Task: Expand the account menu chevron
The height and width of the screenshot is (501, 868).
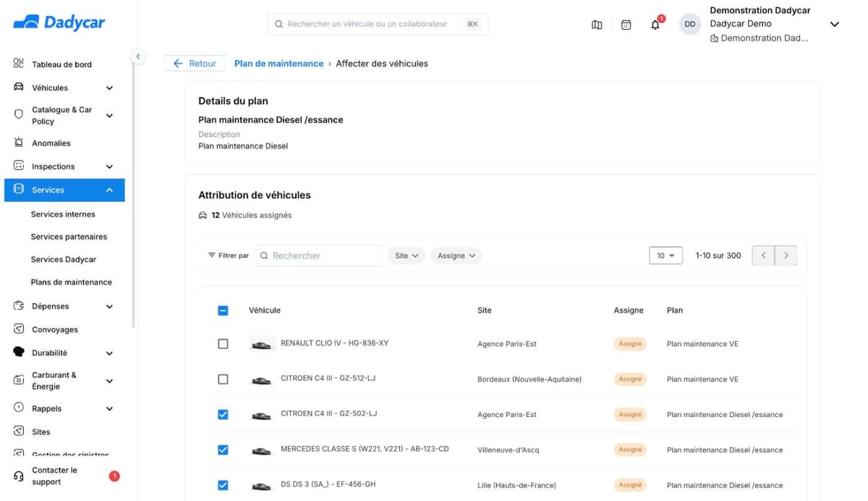Action: click(x=834, y=24)
